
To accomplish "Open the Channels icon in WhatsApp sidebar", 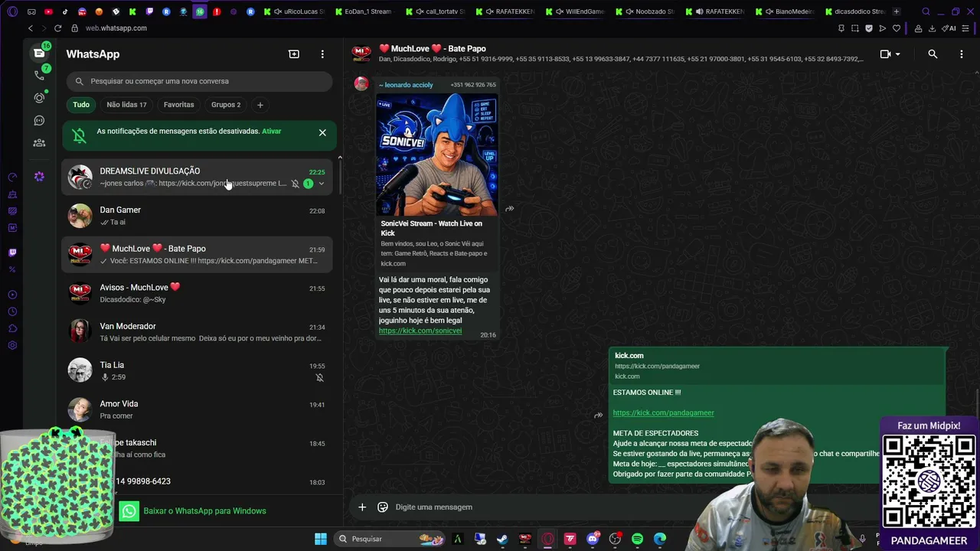I will (39, 120).
